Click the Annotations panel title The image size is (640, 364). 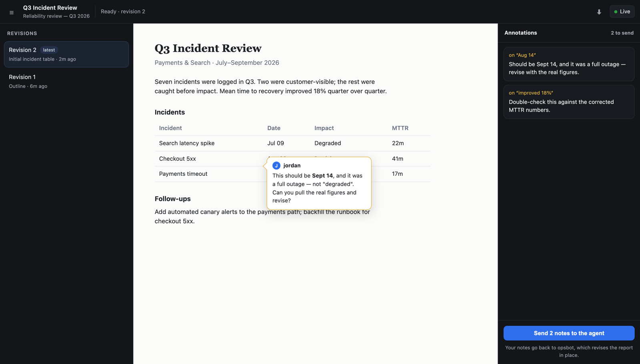520,33
